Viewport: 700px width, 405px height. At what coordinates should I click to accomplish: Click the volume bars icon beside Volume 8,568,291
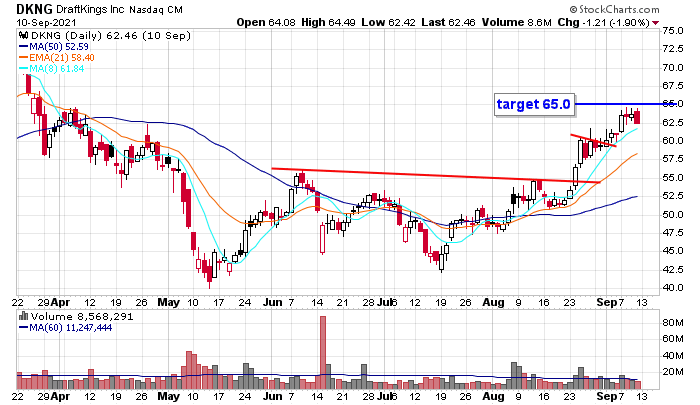(23, 317)
